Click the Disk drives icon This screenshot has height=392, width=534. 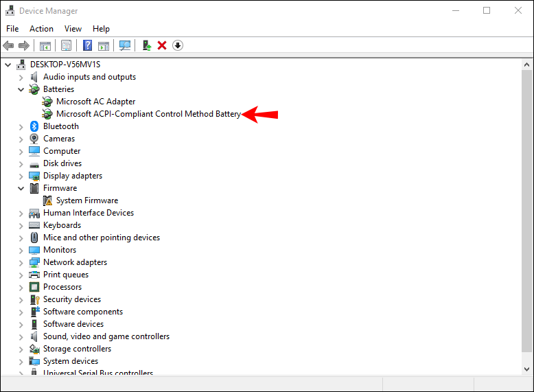pyautogui.click(x=34, y=165)
